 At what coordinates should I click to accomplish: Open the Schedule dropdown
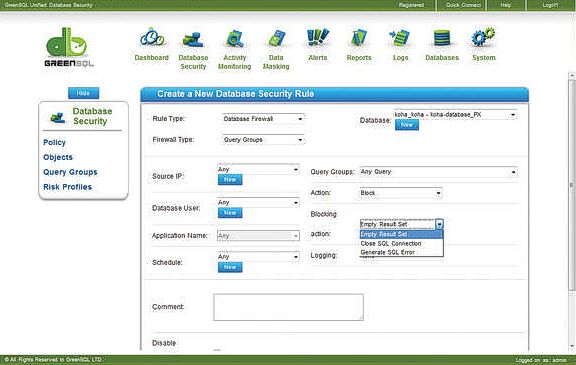click(258, 257)
